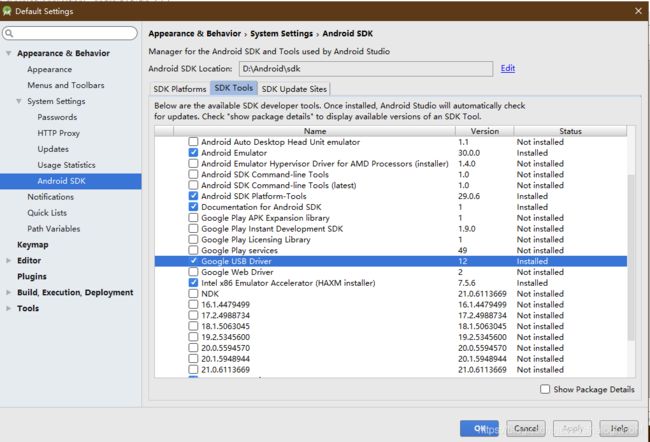Click the OK button
Image resolution: width=650 pixels, height=442 pixels.
[x=479, y=428]
